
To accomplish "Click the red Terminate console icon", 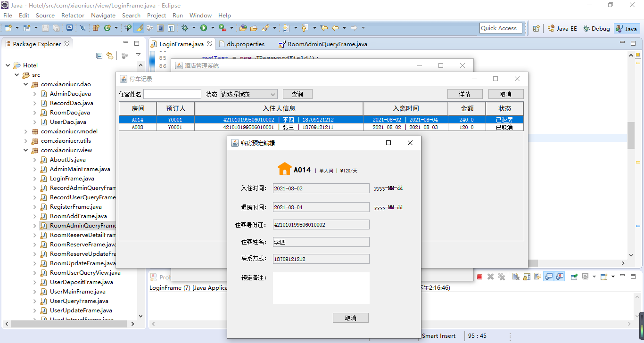I will pos(479,277).
